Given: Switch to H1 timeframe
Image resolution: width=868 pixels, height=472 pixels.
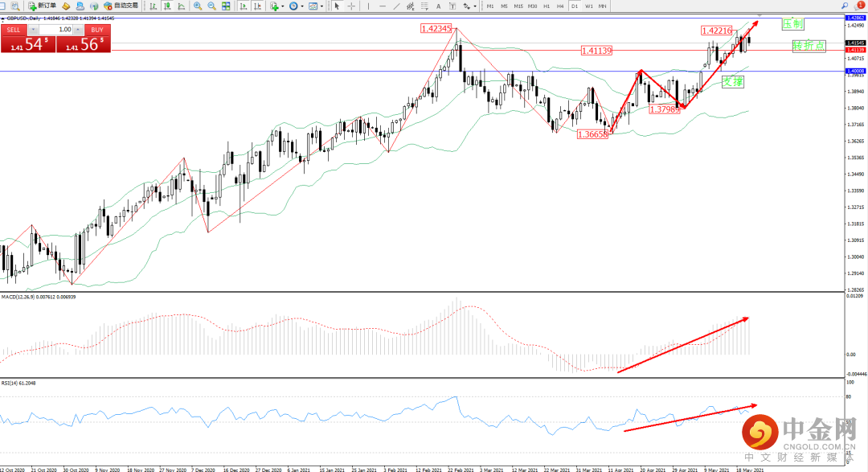Looking at the screenshot, I should point(547,6).
